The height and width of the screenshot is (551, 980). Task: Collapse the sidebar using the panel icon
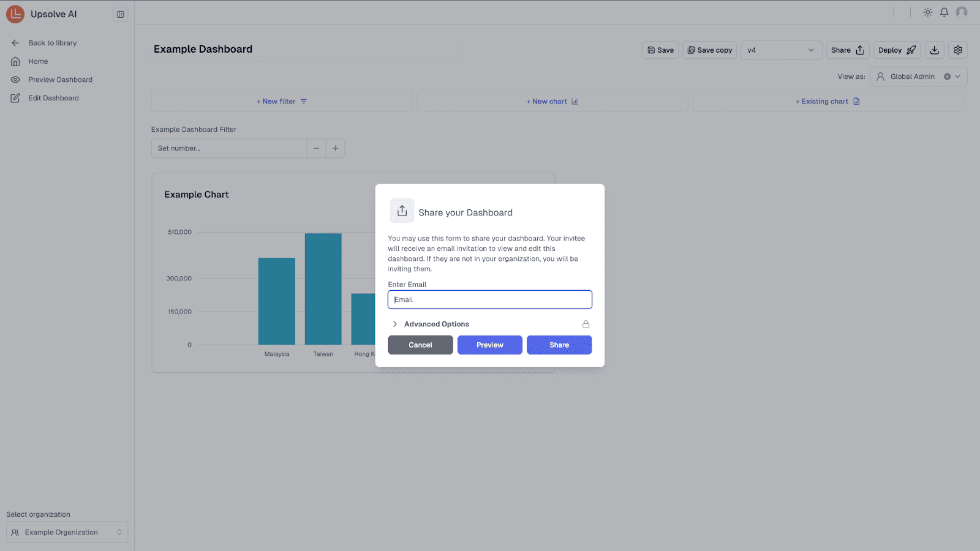click(120, 14)
